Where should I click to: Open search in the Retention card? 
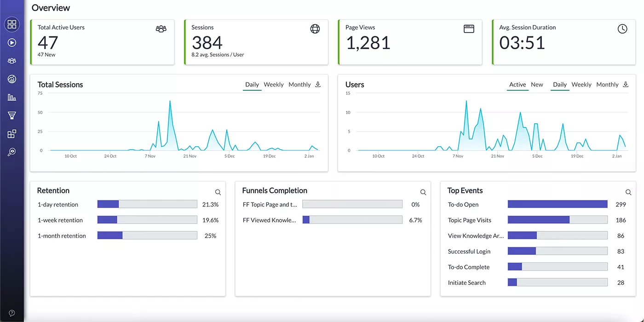[x=218, y=192]
